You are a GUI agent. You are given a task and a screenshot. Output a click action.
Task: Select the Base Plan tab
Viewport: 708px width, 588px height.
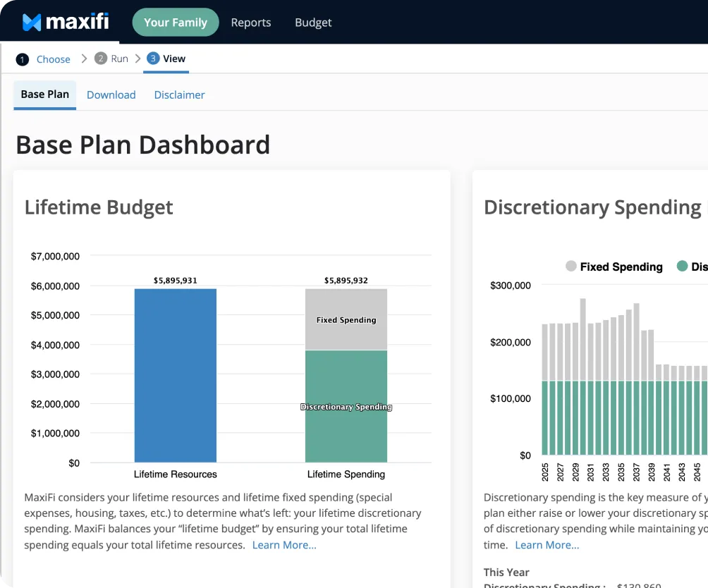[x=45, y=94]
